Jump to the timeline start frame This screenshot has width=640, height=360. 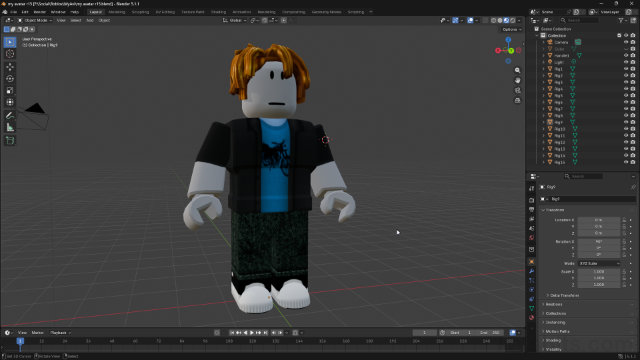(x=232, y=333)
